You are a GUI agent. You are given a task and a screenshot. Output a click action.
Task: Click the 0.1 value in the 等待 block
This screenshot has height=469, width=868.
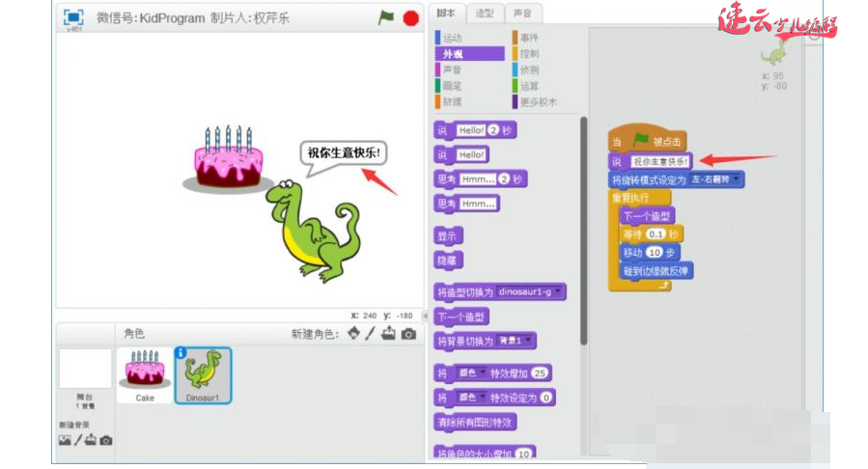(656, 234)
